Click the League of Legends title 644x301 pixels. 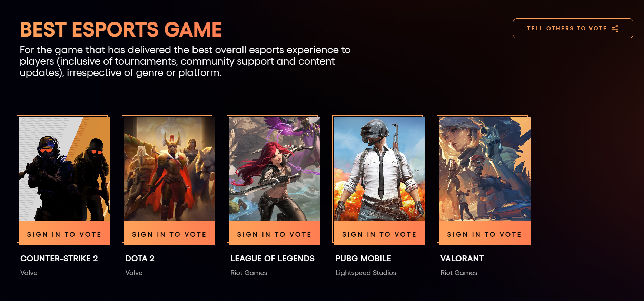click(273, 259)
